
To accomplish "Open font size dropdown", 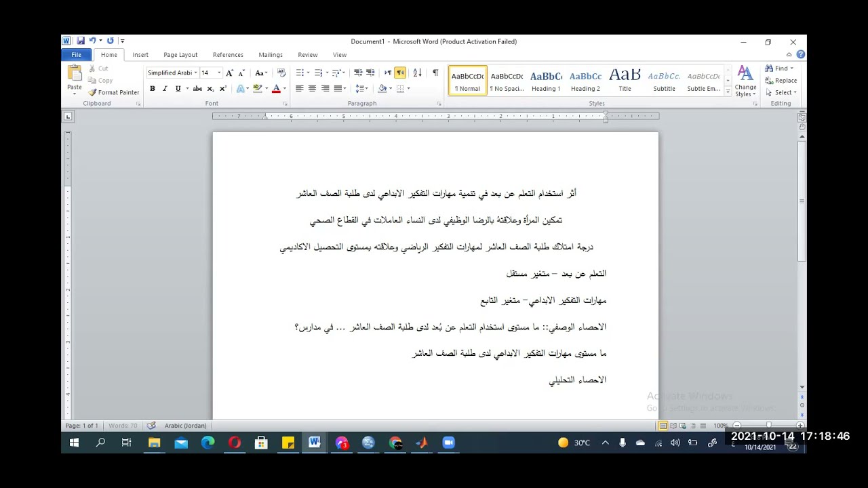I will coord(219,73).
